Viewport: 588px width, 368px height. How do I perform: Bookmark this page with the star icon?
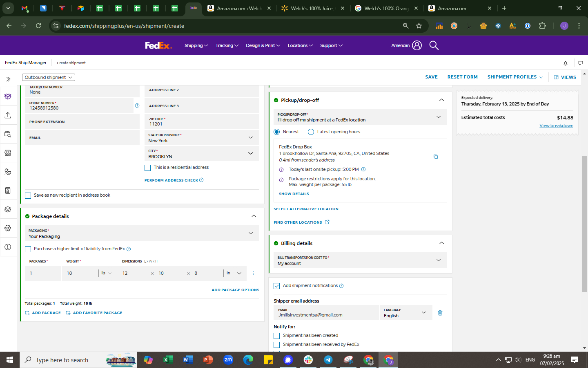pyautogui.click(x=419, y=26)
